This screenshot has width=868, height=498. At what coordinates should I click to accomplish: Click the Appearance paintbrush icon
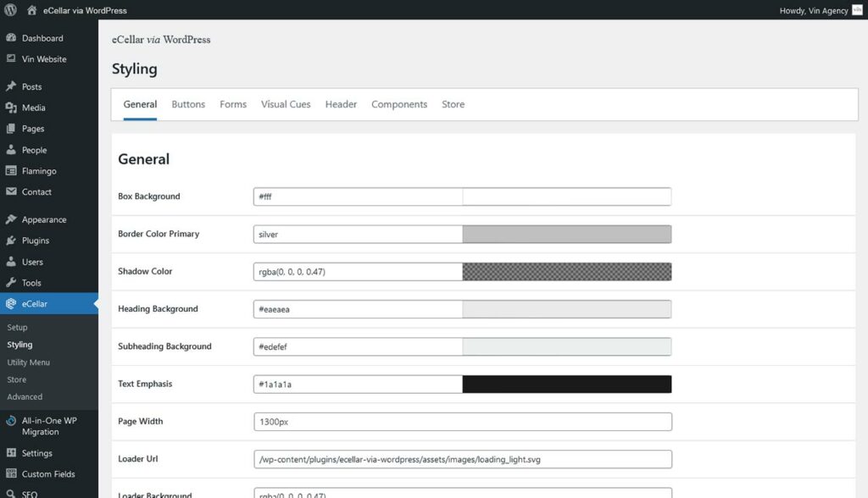11,219
